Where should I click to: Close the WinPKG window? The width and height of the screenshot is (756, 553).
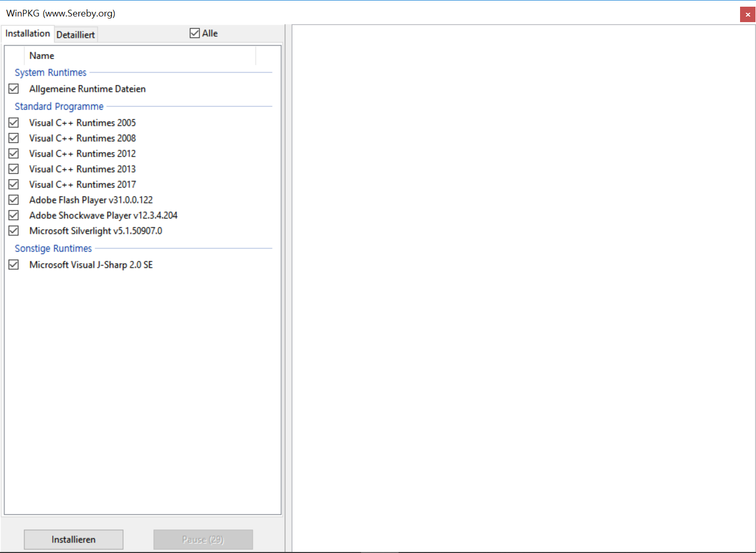[748, 14]
